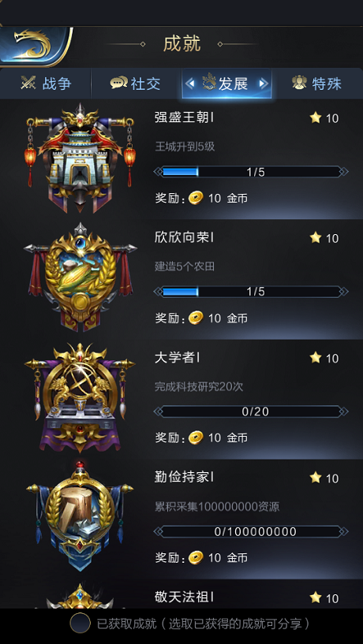Tap the star icon beside 欣欣向荣I
The width and height of the screenshot is (363, 644).
click(316, 237)
